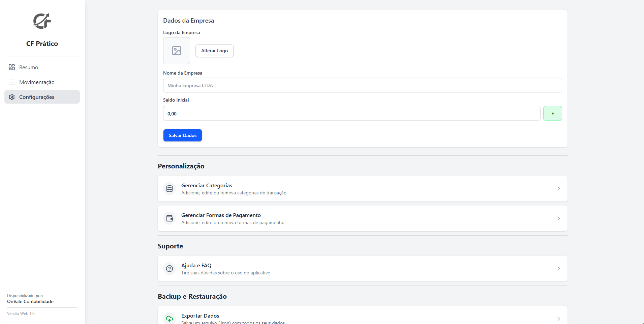Viewport: 644px width, 324px height.
Task: Click the green plus button beside Saldo Inicial
Action: click(552, 113)
